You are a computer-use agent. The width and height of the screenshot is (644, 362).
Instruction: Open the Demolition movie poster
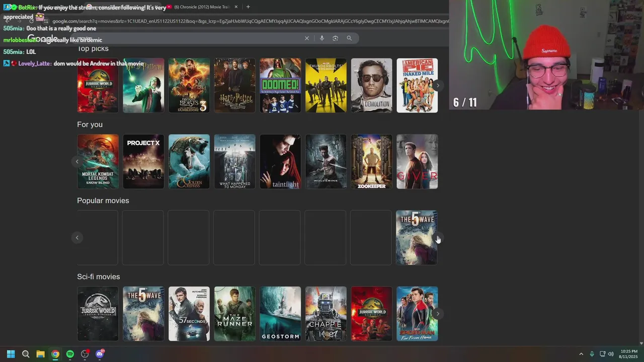pyautogui.click(x=371, y=85)
